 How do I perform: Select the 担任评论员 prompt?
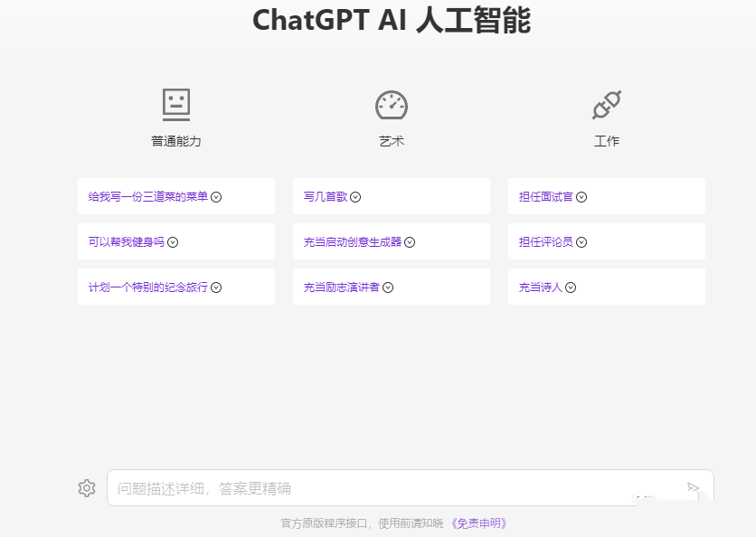click(x=546, y=242)
